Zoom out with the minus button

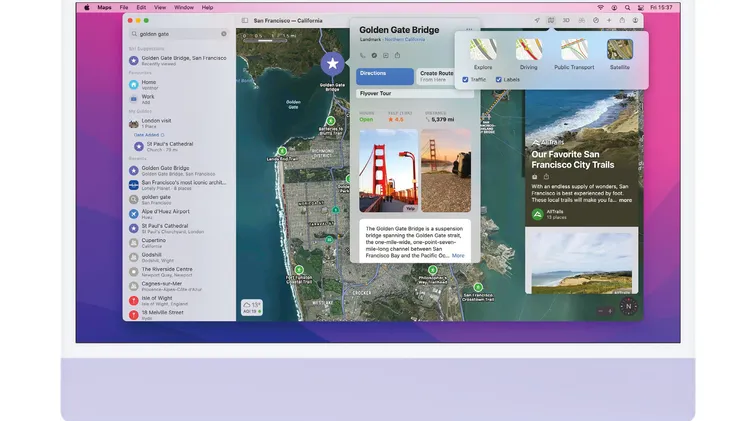click(600, 311)
